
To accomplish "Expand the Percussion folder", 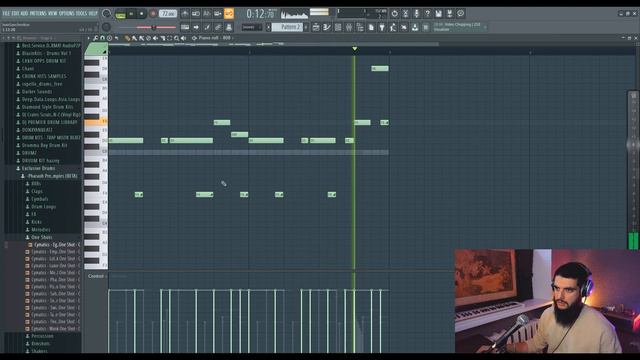I will 42,336.
